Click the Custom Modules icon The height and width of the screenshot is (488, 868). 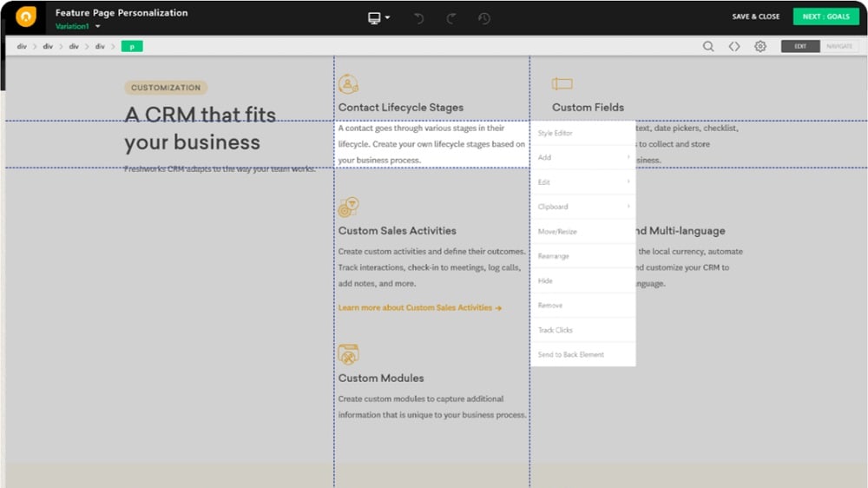tap(348, 354)
